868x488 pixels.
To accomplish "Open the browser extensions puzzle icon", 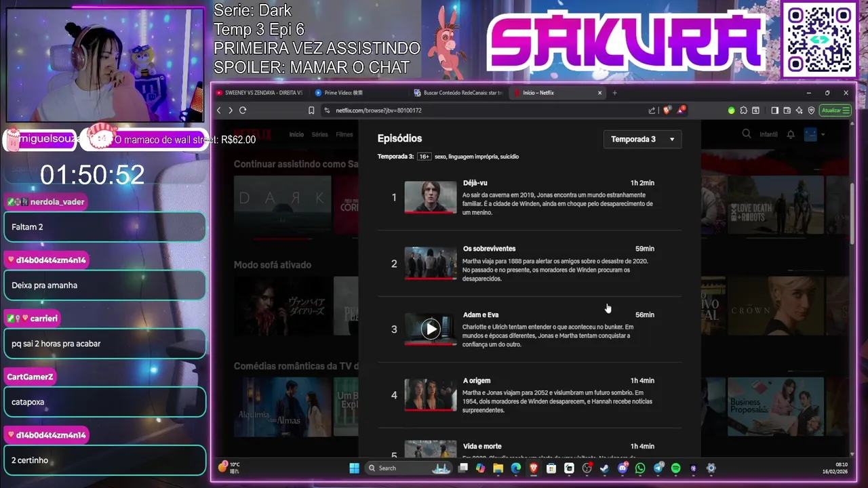I will (744, 110).
